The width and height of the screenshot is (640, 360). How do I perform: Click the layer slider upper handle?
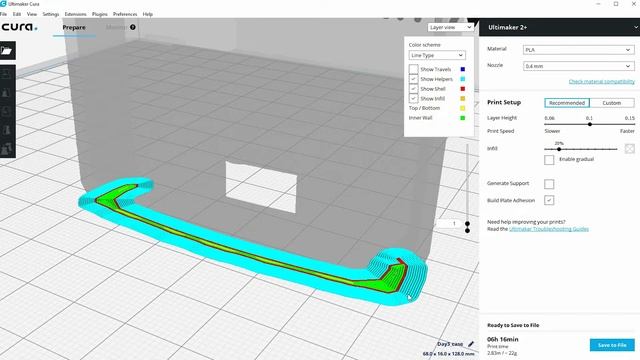click(467, 224)
